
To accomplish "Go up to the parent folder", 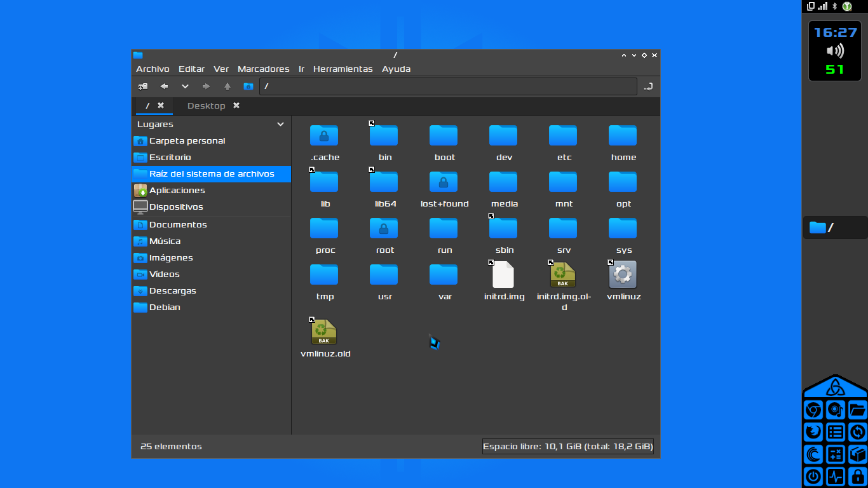I will (227, 86).
